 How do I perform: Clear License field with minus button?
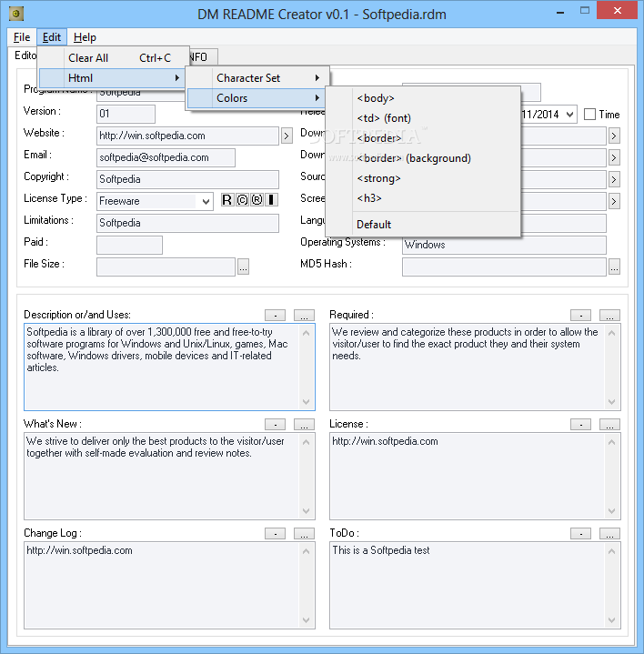(580, 425)
